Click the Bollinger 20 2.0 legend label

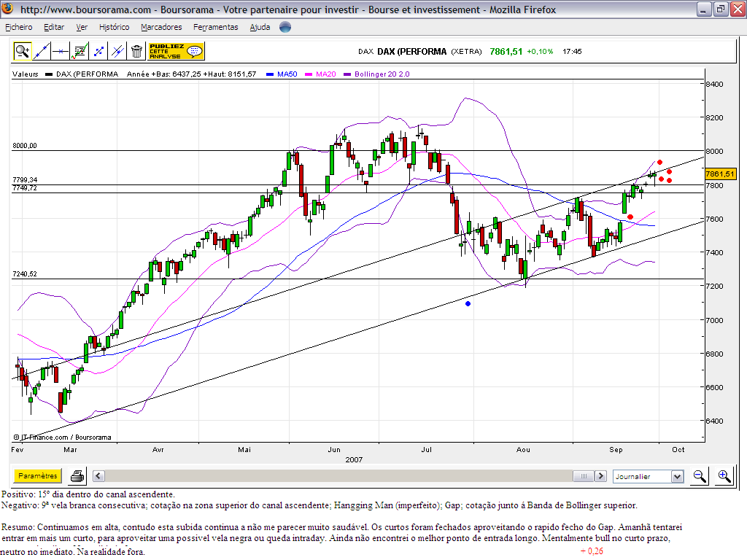coord(382,74)
